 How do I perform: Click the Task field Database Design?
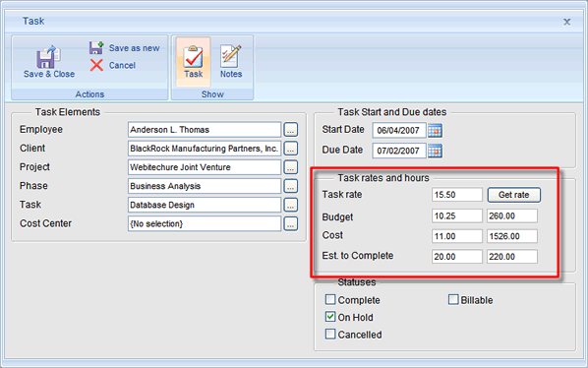205,205
